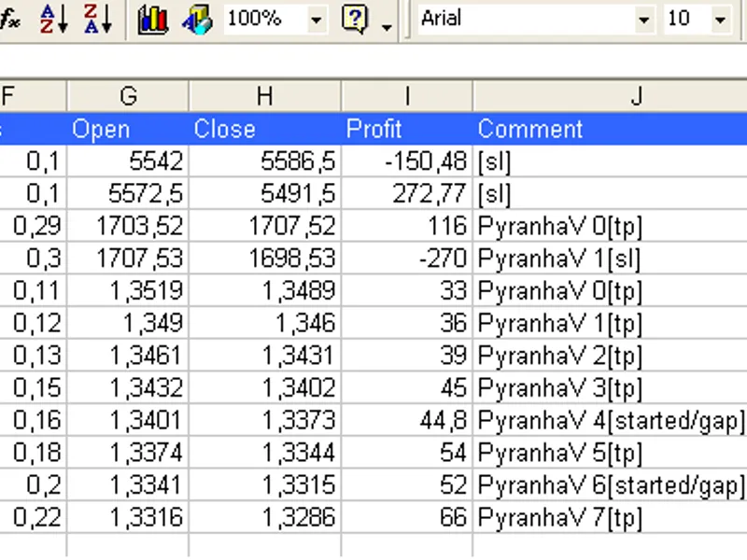Select column F header

click(33, 96)
